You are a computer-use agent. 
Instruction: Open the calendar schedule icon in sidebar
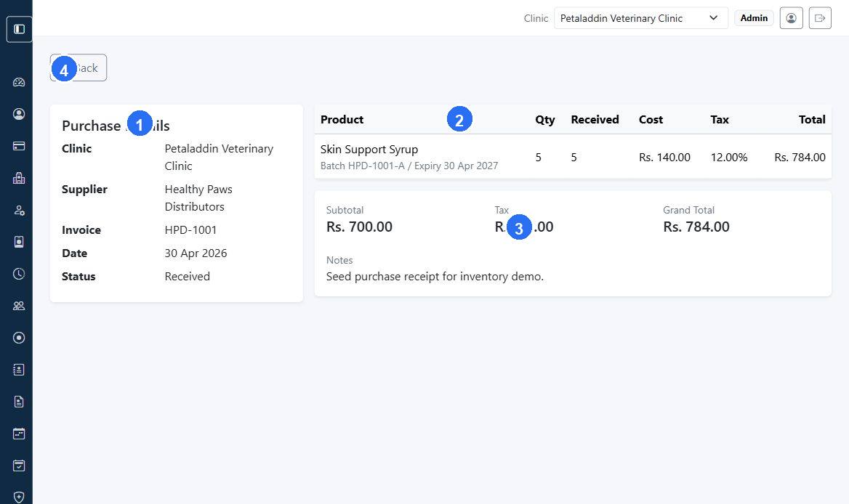(19, 434)
